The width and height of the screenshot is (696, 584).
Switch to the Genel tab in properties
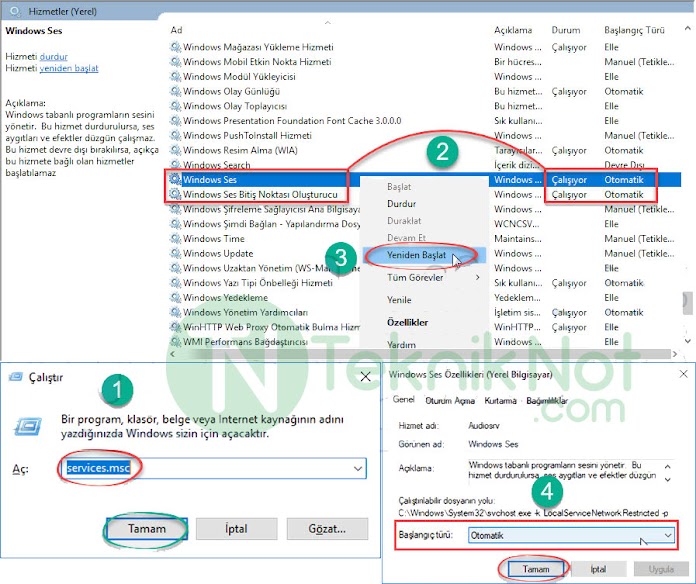[403, 399]
